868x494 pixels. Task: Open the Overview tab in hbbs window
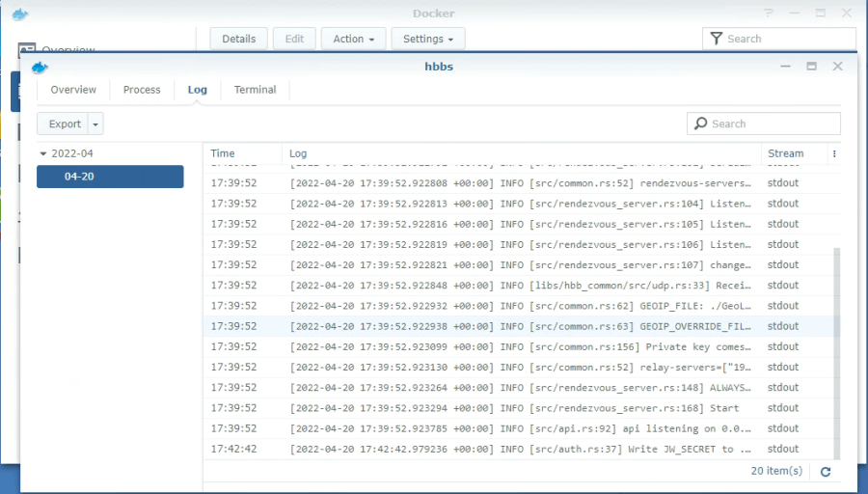[73, 90]
